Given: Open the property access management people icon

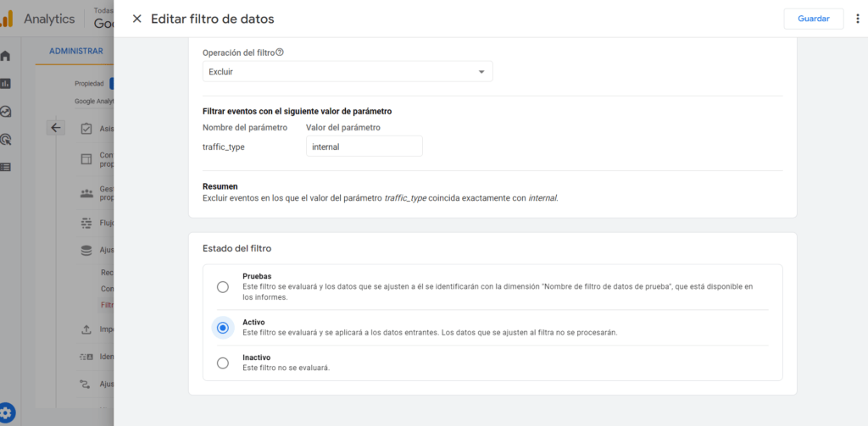Looking at the screenshot, I should [x=86, y=193].
